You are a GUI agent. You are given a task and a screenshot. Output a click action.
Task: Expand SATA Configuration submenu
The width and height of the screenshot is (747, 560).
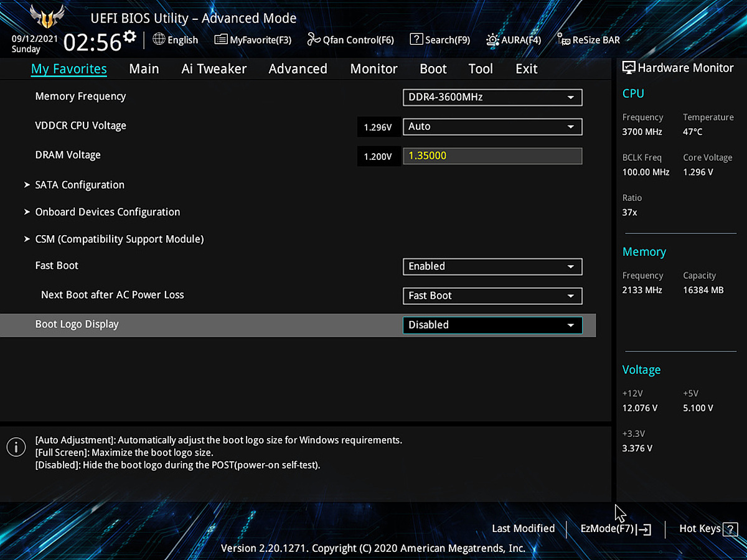[80, 185]
